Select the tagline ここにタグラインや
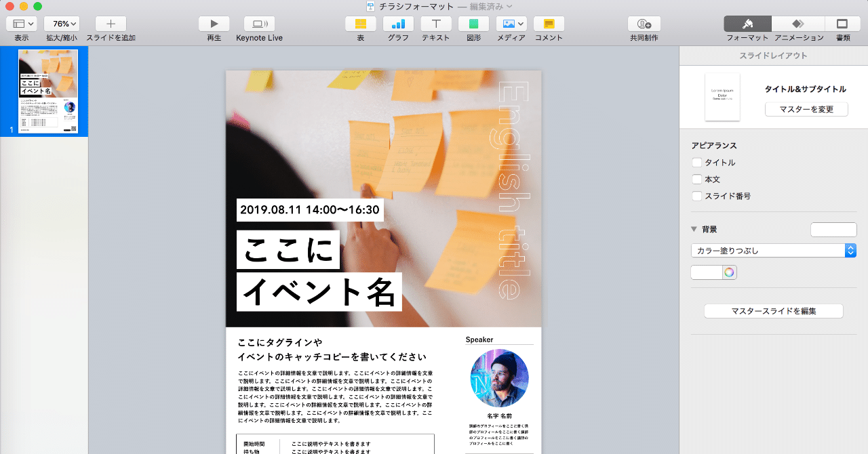 pos(280,342)
